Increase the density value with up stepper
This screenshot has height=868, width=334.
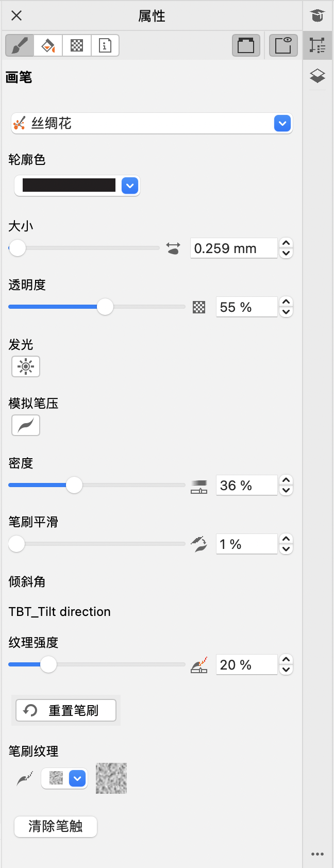286,480
